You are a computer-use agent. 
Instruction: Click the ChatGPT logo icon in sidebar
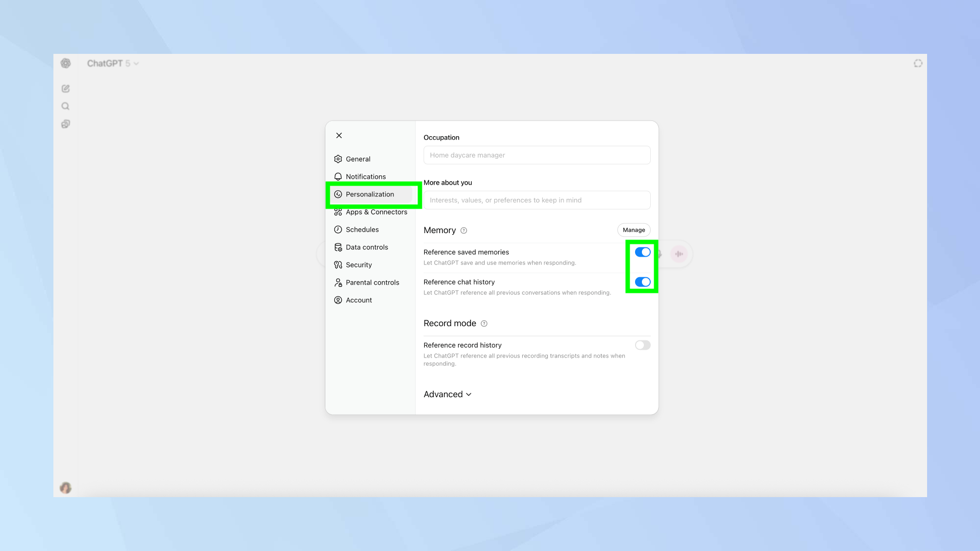[x=66, y=63]
